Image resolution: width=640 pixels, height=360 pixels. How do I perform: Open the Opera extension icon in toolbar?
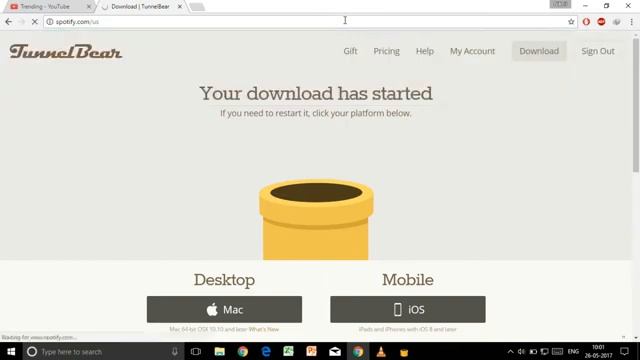[586, 22]
